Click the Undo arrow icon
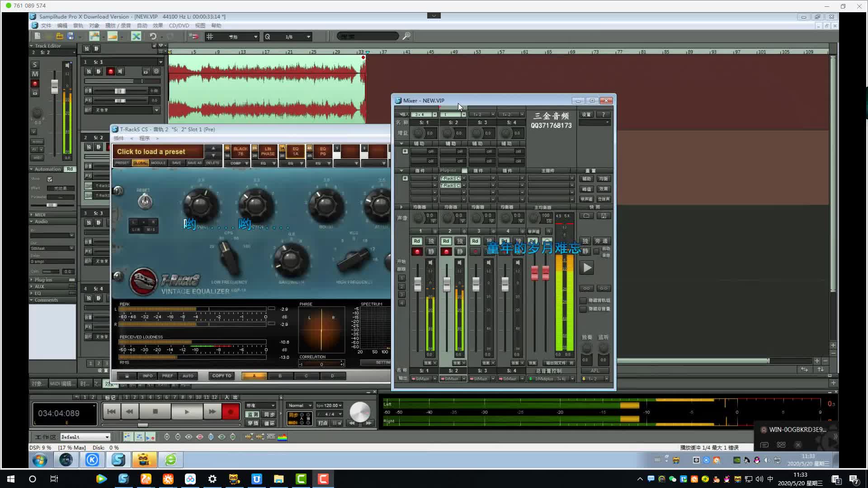 153,36
